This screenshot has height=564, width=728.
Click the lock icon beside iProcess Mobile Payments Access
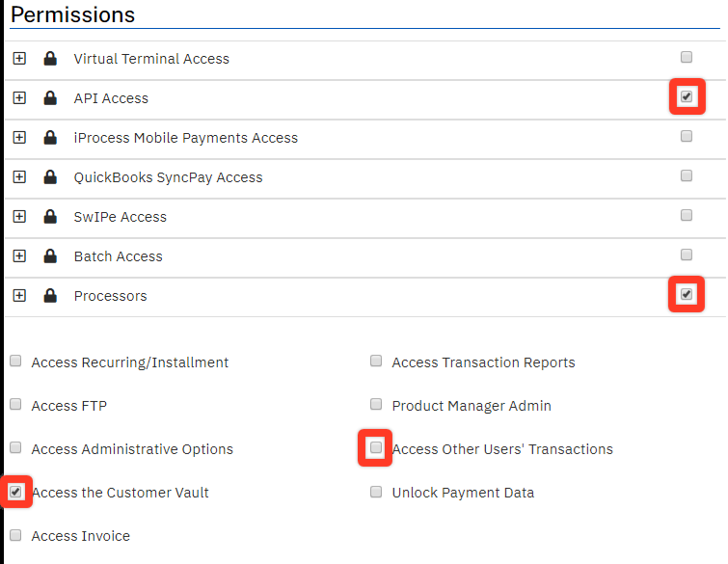coord(50,138)
